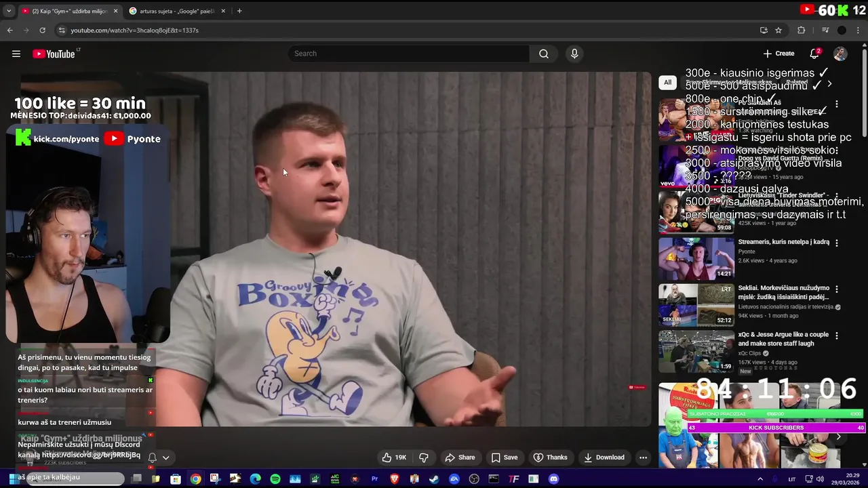Save the video to playlist
This screenshot has width=868, height=488.
tap(504, 457)
